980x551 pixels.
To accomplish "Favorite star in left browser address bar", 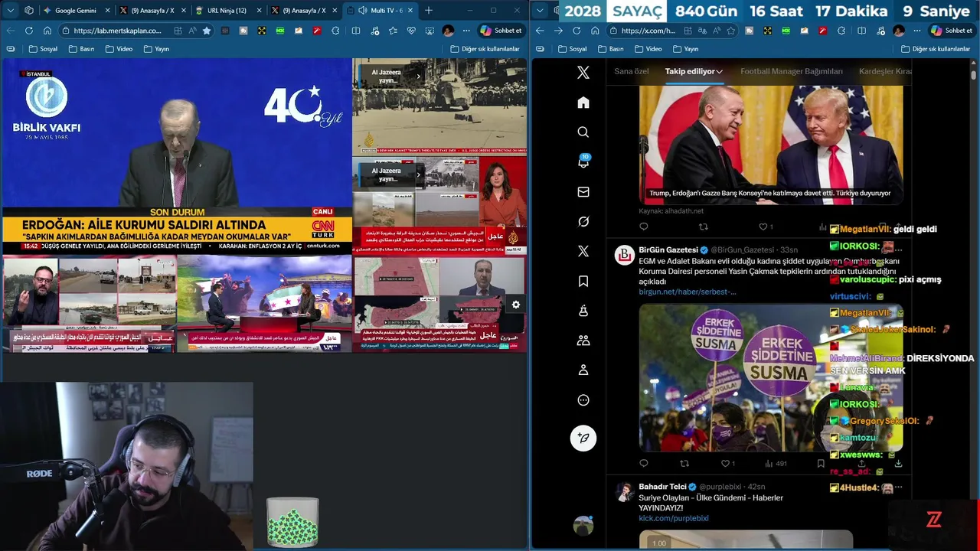I will tap(207, 31).
